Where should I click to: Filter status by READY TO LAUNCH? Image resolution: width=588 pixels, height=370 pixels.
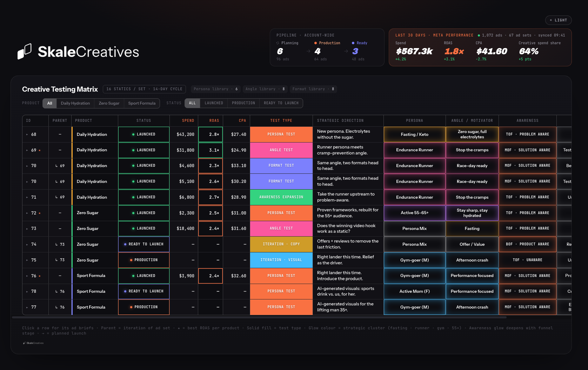(281, 103)
